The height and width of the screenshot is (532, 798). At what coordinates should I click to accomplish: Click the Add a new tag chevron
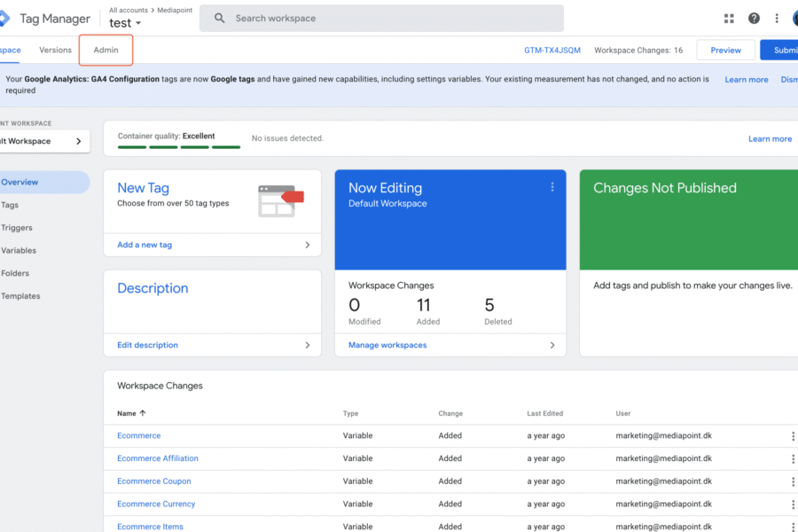308,245
